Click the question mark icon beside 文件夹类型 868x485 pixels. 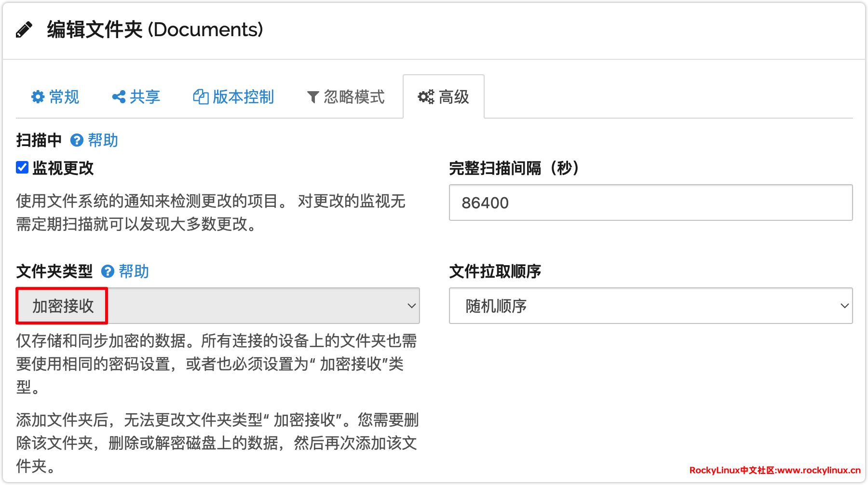tap(108, 271)
